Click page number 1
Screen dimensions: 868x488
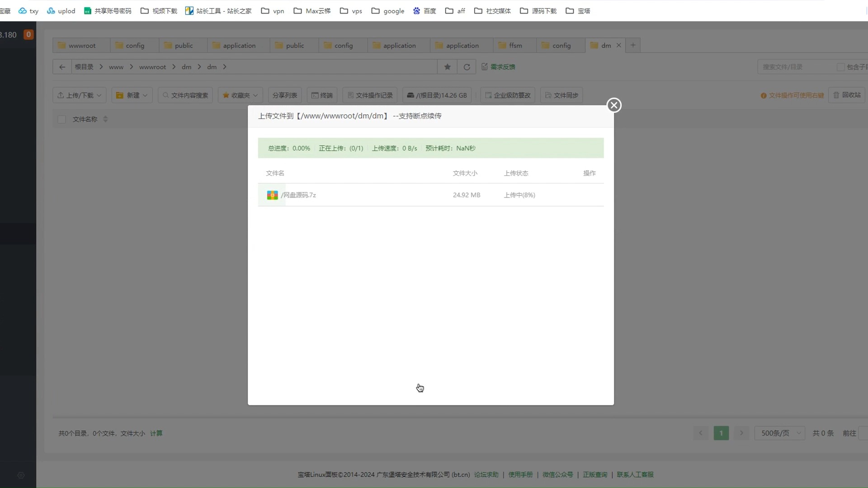coord(721,433)
